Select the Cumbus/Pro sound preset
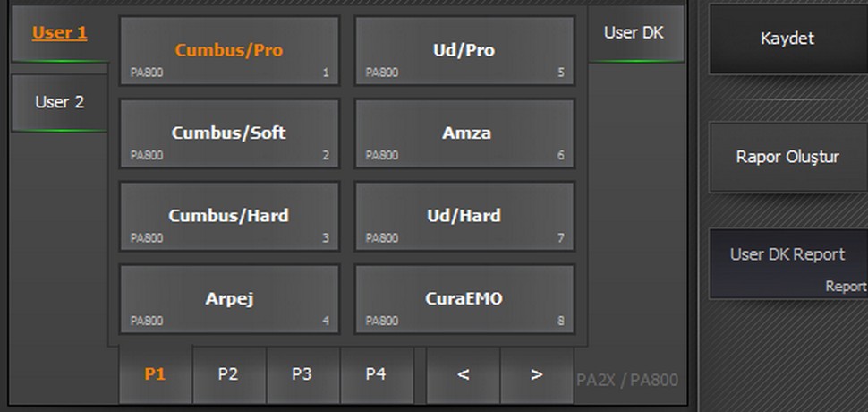This screenshot has width=868, height=412. point(229,51)
